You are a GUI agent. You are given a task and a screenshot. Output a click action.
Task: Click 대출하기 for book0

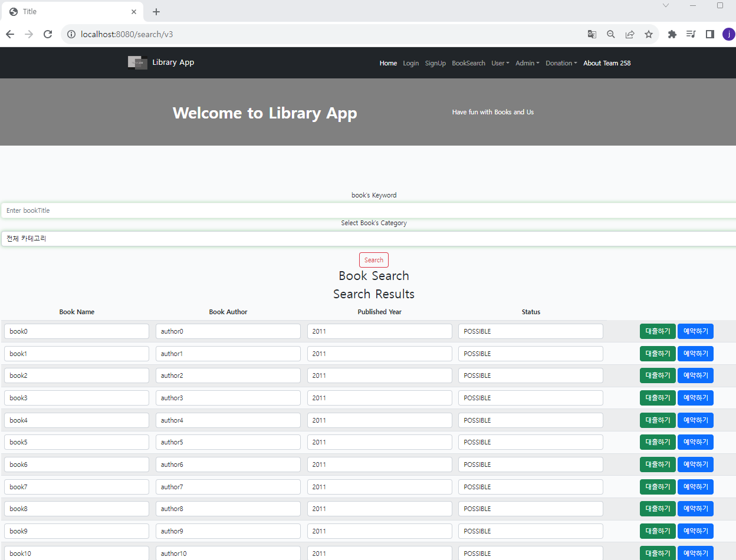(x=658, y=331)
